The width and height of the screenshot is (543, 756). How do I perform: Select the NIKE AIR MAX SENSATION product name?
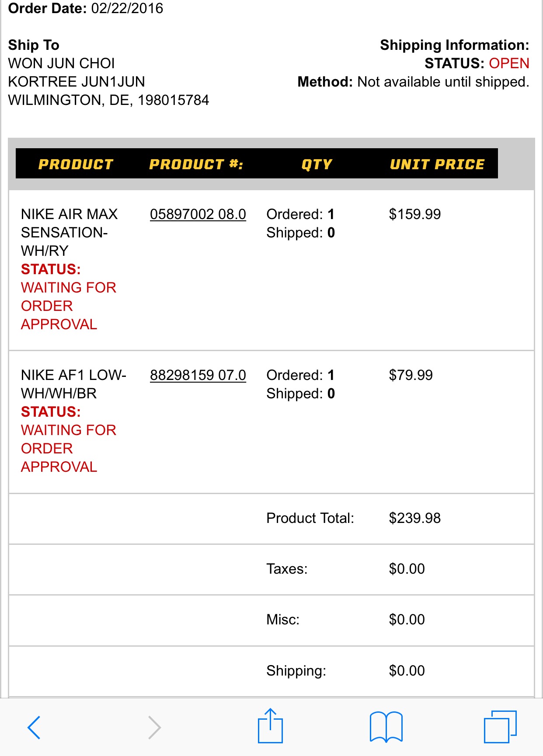click(69, 232)
